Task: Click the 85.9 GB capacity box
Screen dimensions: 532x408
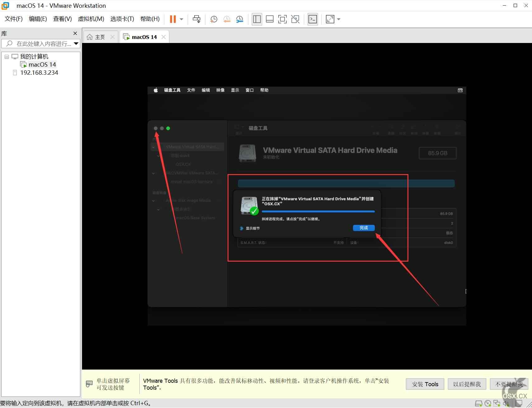Action: tap(437, 153)
